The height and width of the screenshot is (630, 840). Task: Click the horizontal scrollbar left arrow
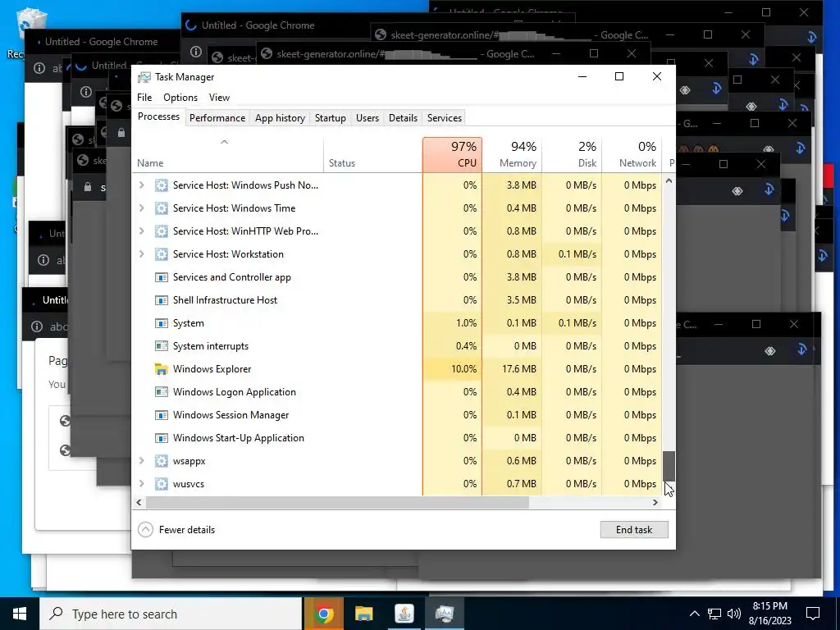click(x=139, y=503)
